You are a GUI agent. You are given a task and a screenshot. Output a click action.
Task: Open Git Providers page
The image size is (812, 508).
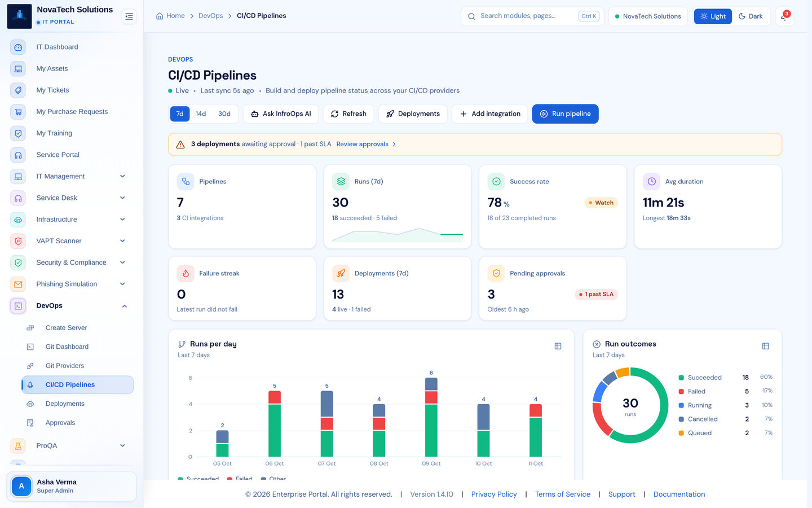point(78,366)
